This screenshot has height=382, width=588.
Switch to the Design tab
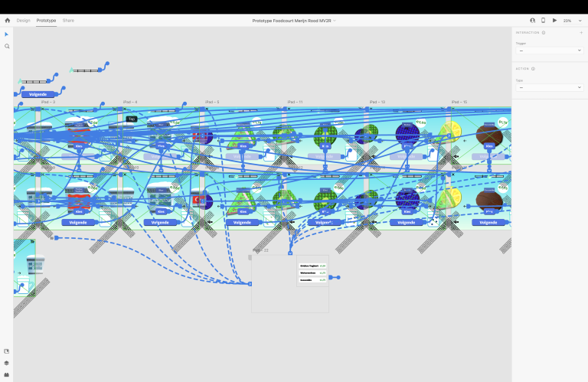click(24, 21)
